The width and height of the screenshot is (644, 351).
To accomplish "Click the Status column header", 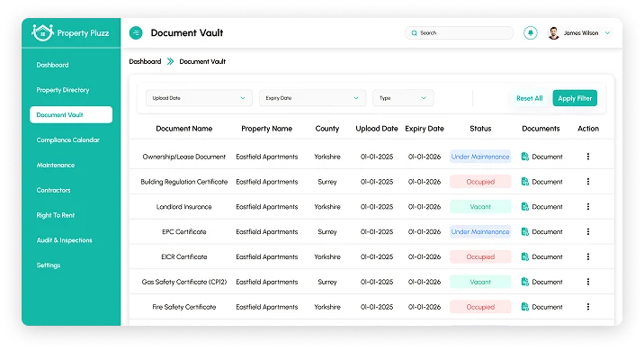I will (x=480, y=129).
